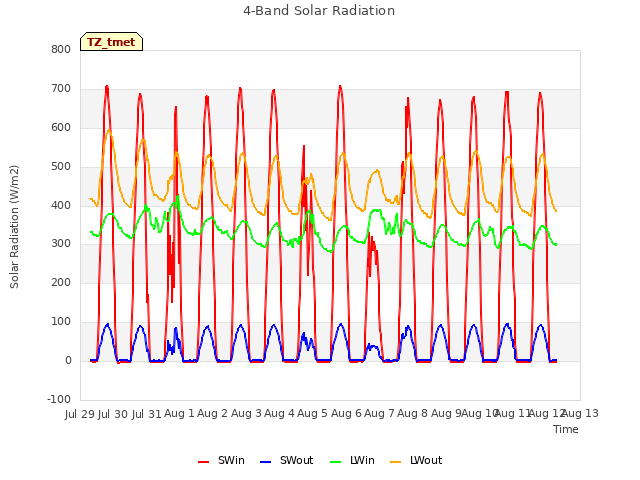Click the 500 y-axis tick label

[x=61, y=167]
